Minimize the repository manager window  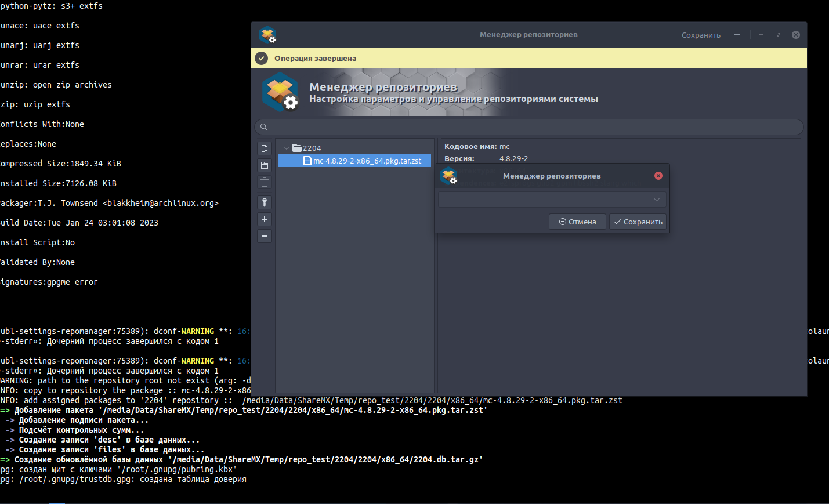tap(761, 35)
